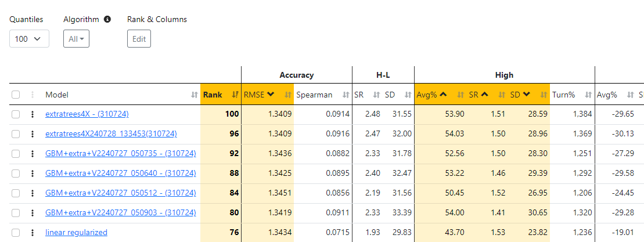Check the extratrees4X240728_133453 row checkbox

point(16,134)
